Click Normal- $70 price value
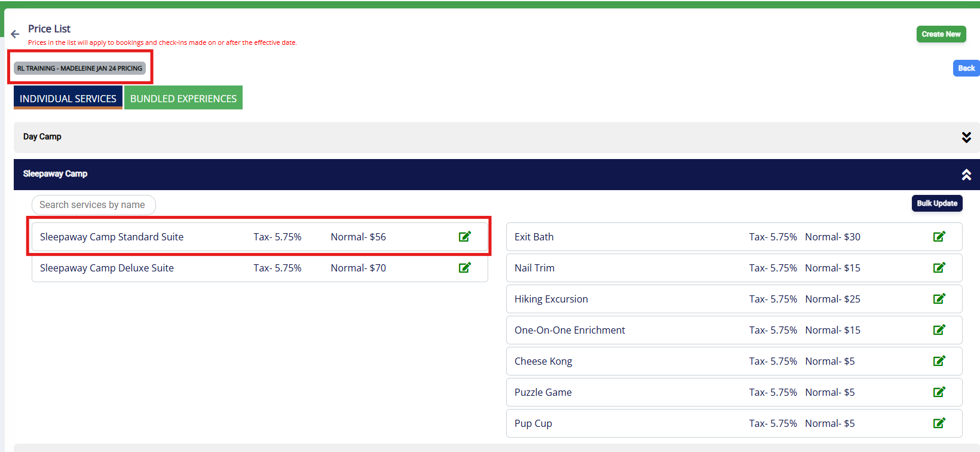 359,268
